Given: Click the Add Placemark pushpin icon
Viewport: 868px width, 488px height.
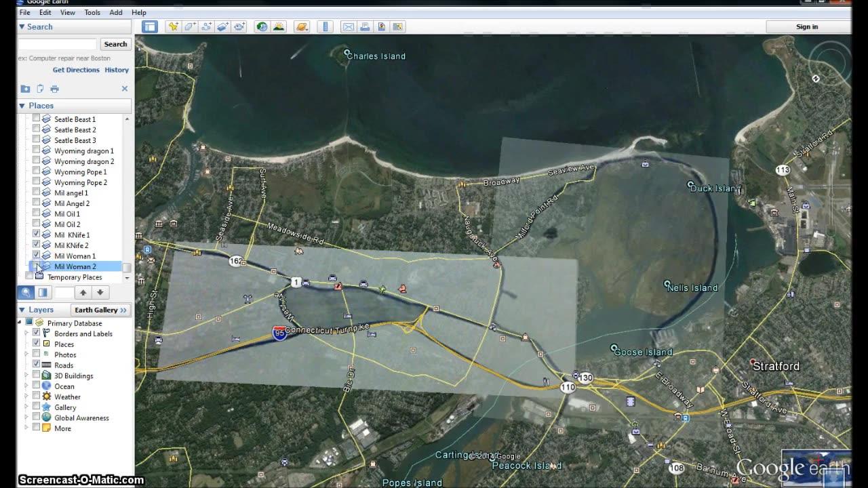Looking at the screenshot, I should (x=174, y=27).
